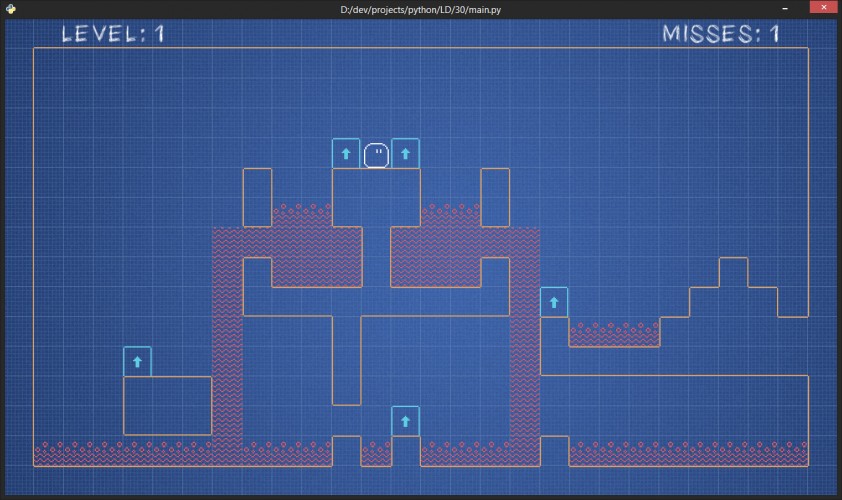Click the Python icon in the title bar
842x500 pixels.
[x=11, y=9]
